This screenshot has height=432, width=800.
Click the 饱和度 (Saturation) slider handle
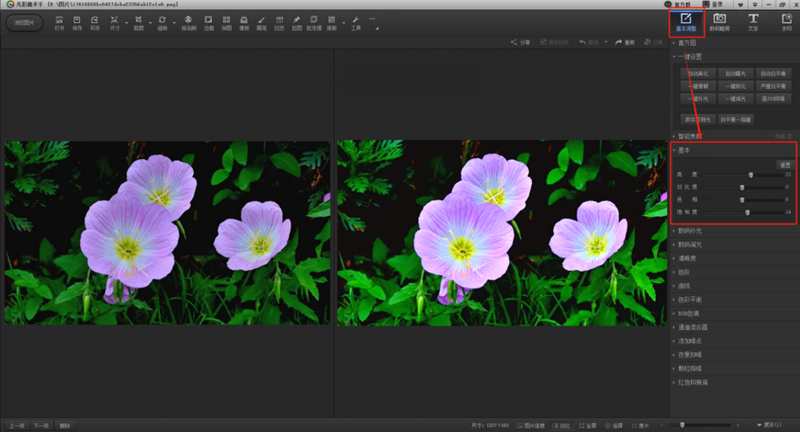pos(747,212)
